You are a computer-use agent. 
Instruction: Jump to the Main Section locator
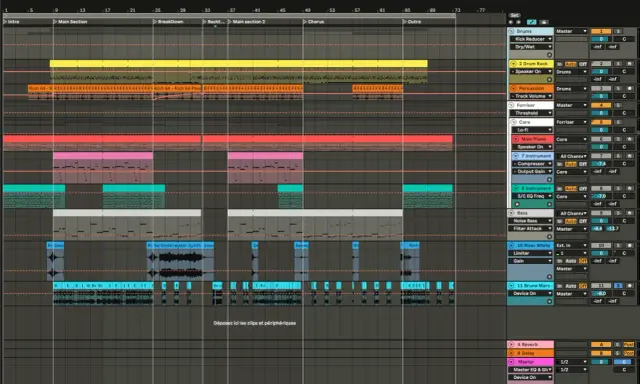pos(70,22)
